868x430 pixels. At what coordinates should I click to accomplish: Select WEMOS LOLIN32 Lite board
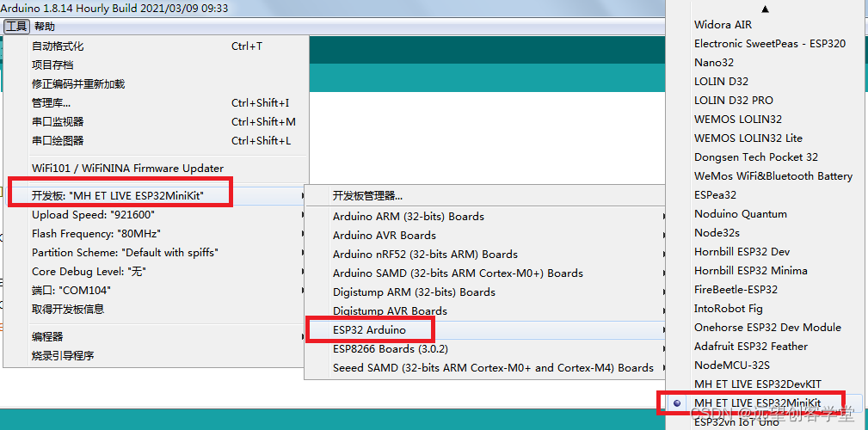click(766, 138)
